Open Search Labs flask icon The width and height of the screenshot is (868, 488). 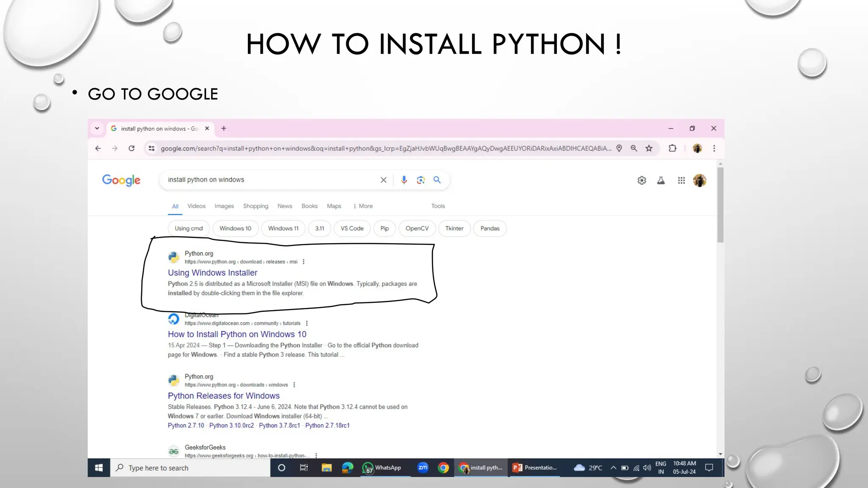coord(661,180)
